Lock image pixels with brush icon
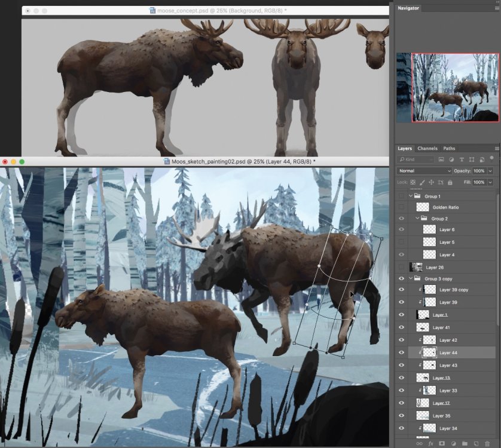Image resolution: width=501 pixels, height=448 pixels. (x=422, y=182)
